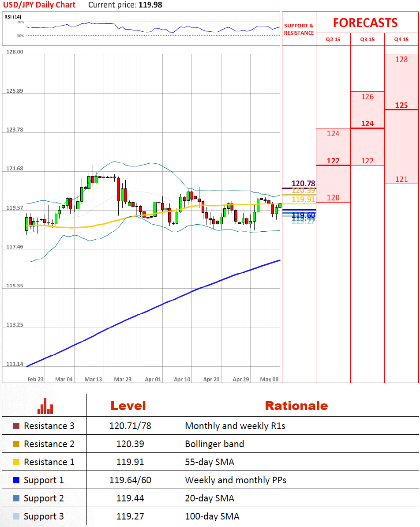This screenshot has width=420, height=527.
Task: Click the red bar chart icon
Action: pyautogui.click(x=45, y=406)
